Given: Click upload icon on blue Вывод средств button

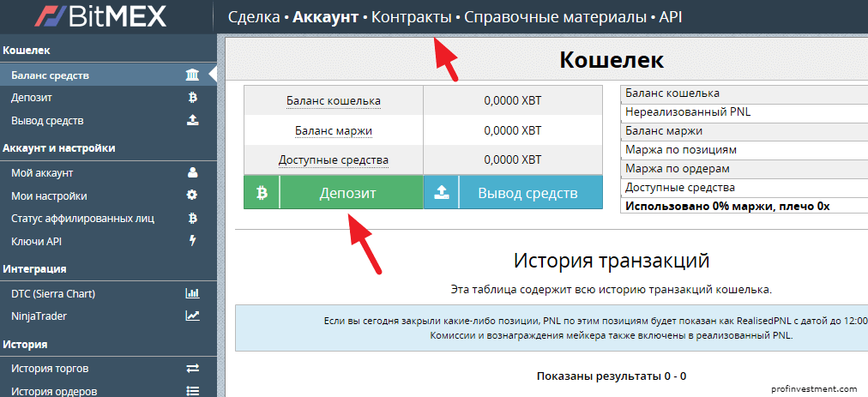Looking at the screenshot, I should 441,193.
